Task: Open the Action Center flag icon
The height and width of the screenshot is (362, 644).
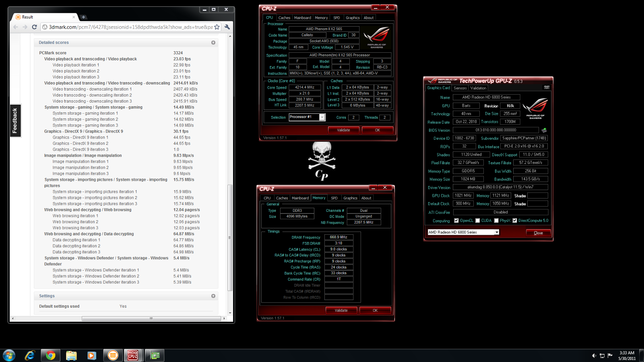Action: click(x=610, y=355)
